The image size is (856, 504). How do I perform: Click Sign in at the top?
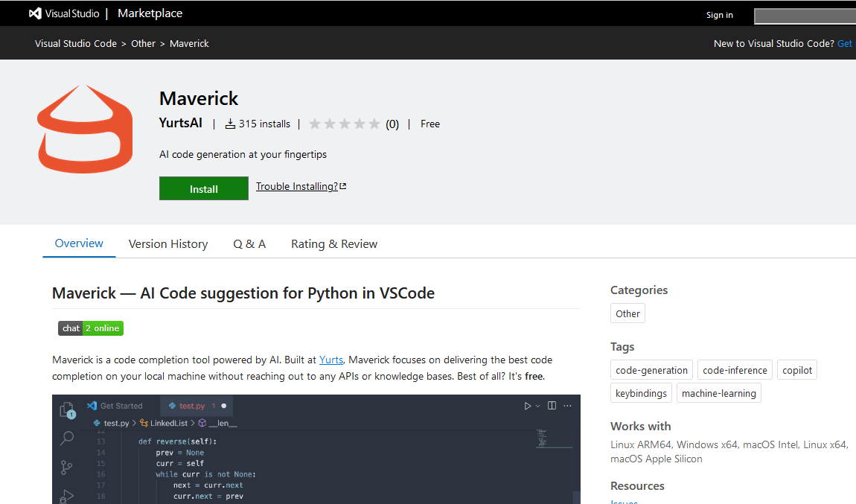719,15
